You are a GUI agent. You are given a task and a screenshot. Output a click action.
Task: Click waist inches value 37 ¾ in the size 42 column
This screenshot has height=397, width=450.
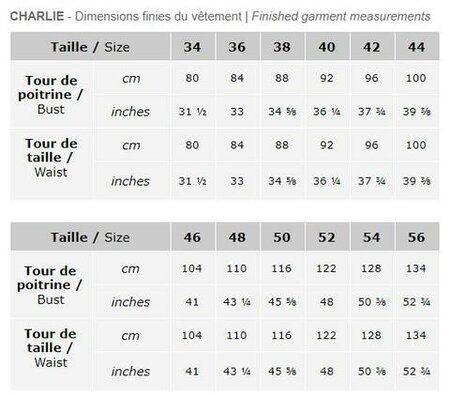tap(372, 181)
